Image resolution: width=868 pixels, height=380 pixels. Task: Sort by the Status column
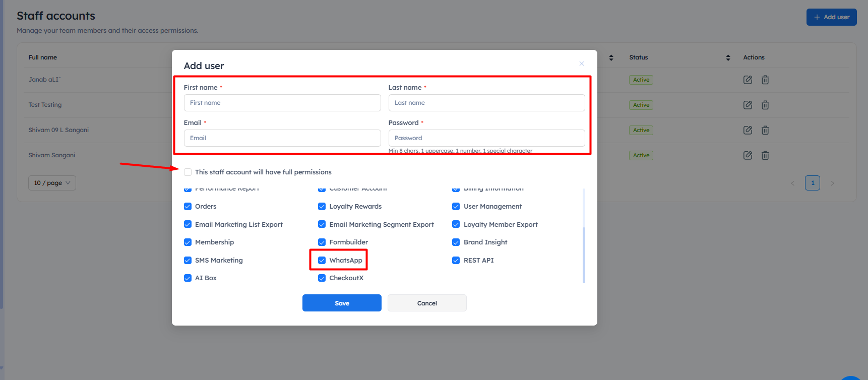click(x=728, y=57)
